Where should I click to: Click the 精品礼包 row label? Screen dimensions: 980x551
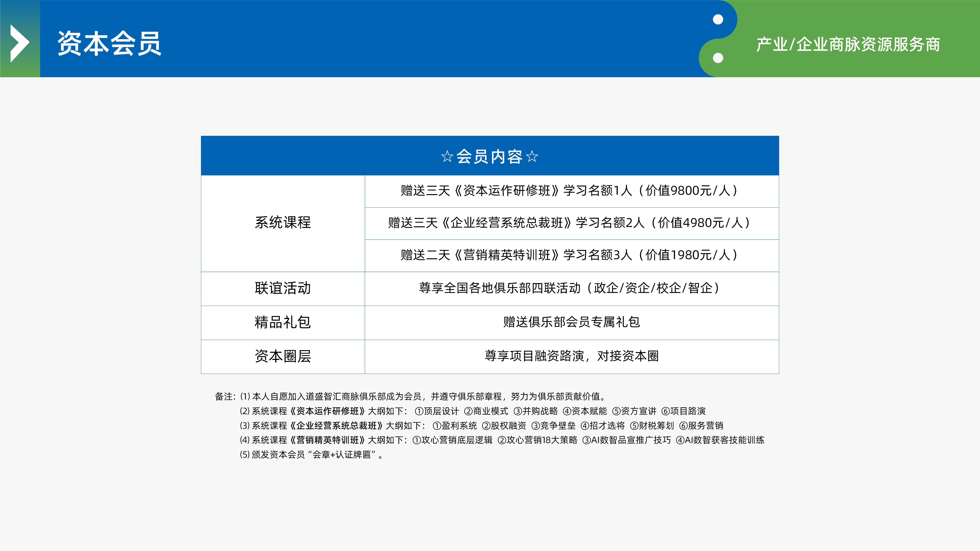pos(283,323)
